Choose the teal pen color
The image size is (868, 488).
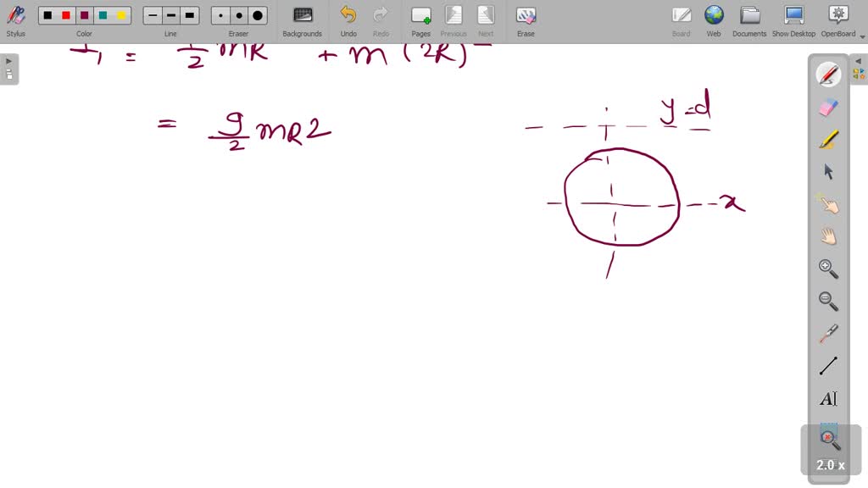point(103,15)
